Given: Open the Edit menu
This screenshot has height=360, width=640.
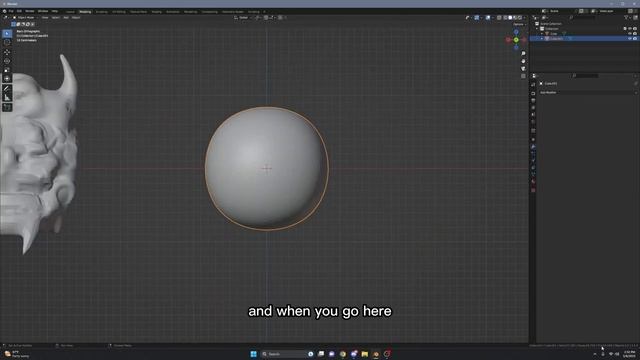Looking at the screenshot, I should click(19, 11).
